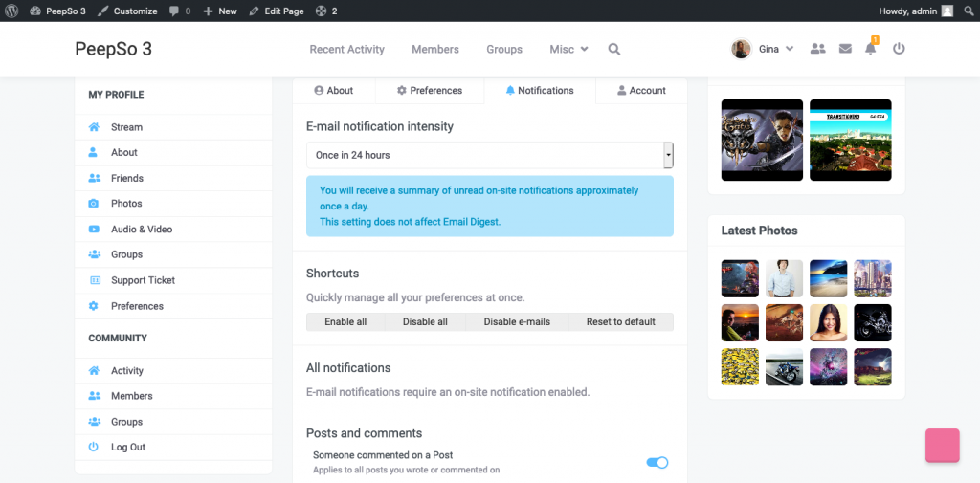
Task: Open the messages envelope icon
Action: coord(845,49)
